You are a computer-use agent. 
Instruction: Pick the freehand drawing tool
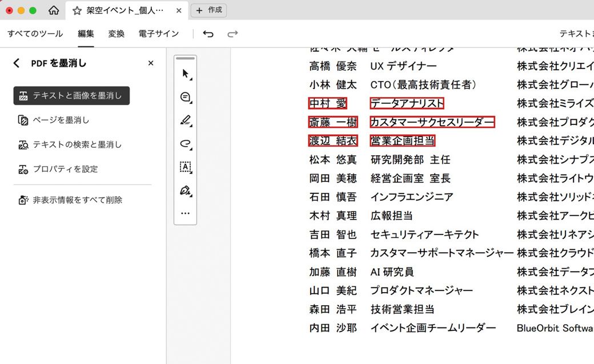point(184,144)
